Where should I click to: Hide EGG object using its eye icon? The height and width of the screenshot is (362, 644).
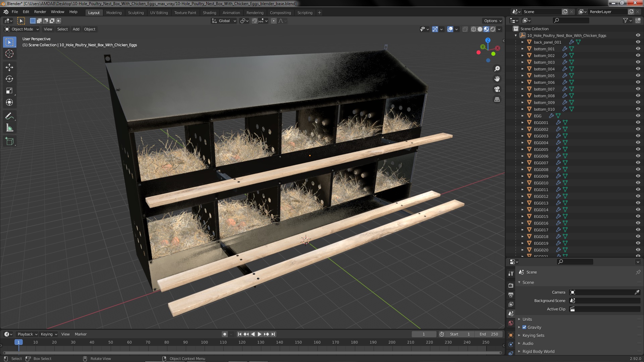[638, 116]
